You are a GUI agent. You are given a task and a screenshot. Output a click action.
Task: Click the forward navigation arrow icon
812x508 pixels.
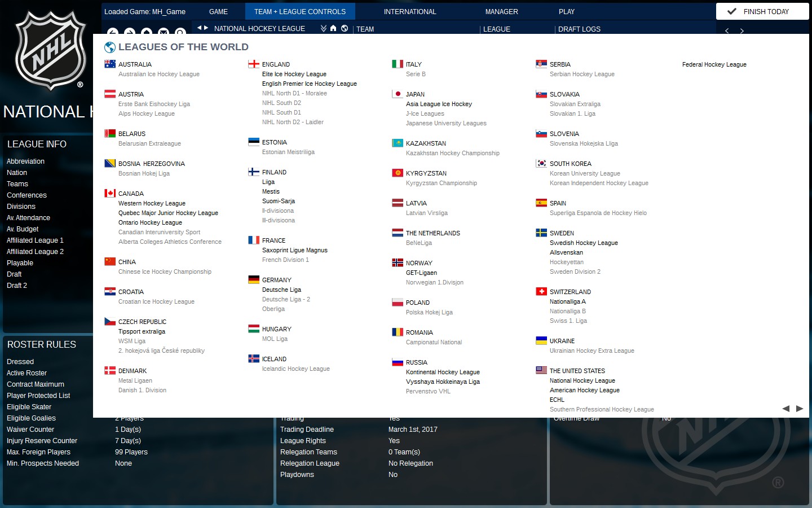[x=130, y=32]
